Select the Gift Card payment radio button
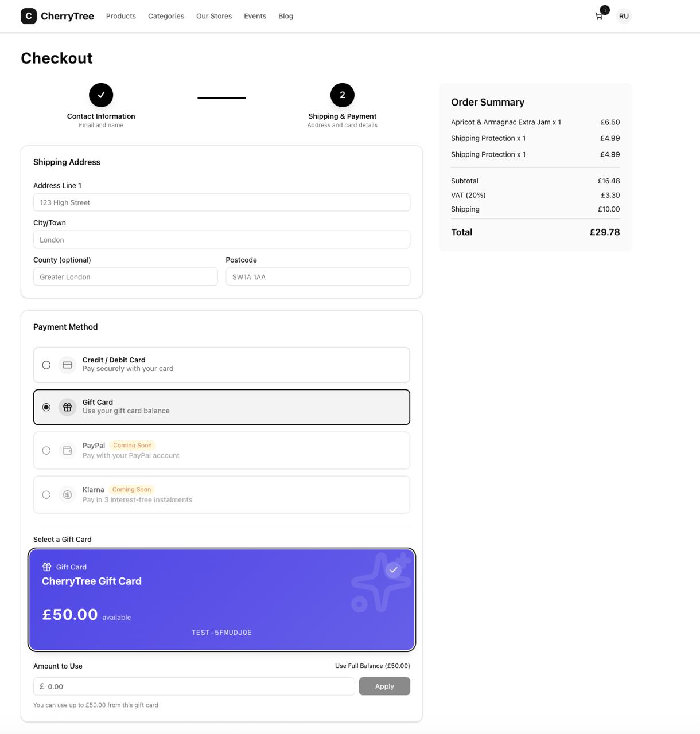The image size is (700, 734). tap(46, 407)
